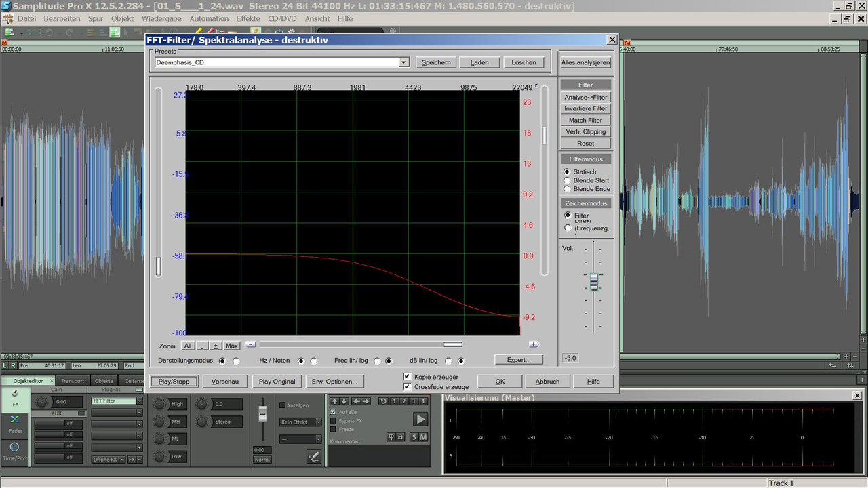Click the Low EQ band knob
Image resolution: width=868 pixels, height=488 pixels.
click(160, 457)
